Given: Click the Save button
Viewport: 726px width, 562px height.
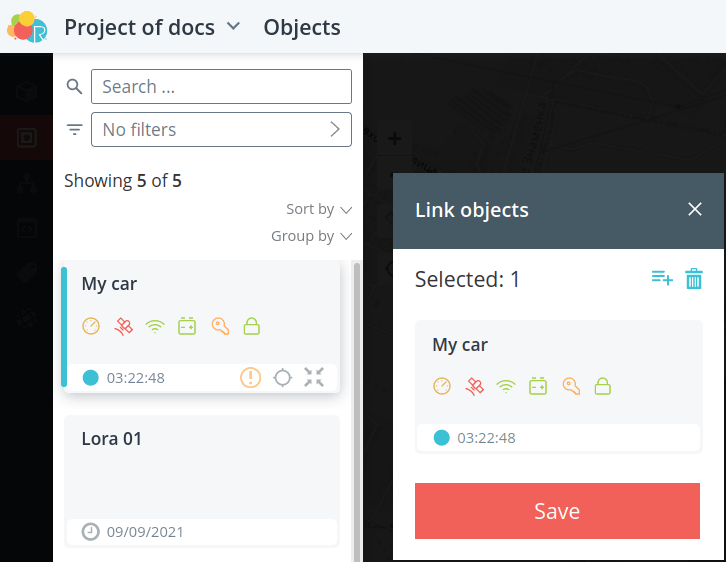Looking at the screenshot, I should [557, 511].
